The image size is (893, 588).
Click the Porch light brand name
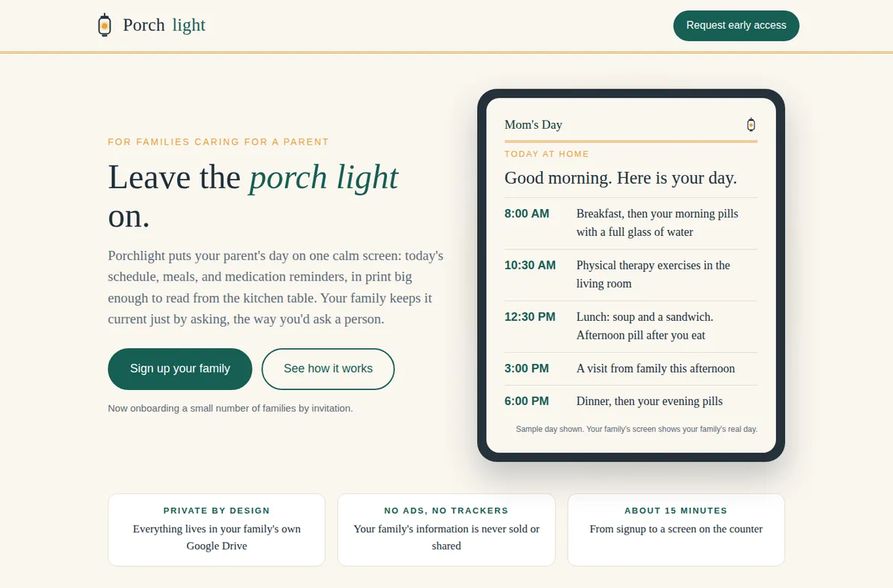coord(164,25)
